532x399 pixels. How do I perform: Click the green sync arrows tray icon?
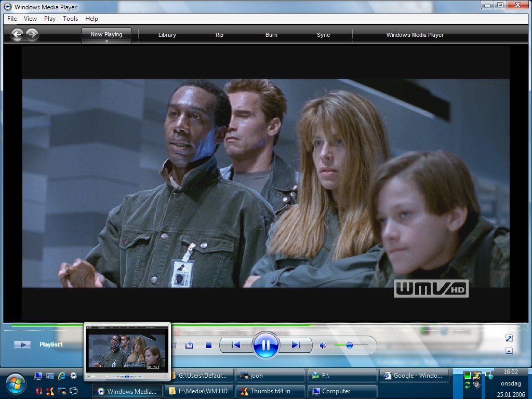(467, 385)
